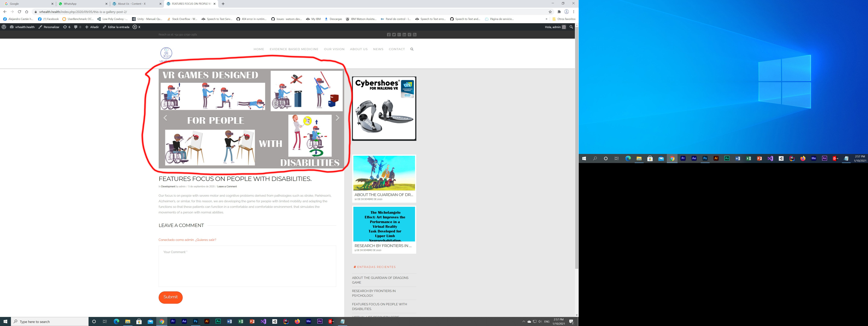Open the 6 pending updates icon
The image size is (868, 326).
[67, 27]
